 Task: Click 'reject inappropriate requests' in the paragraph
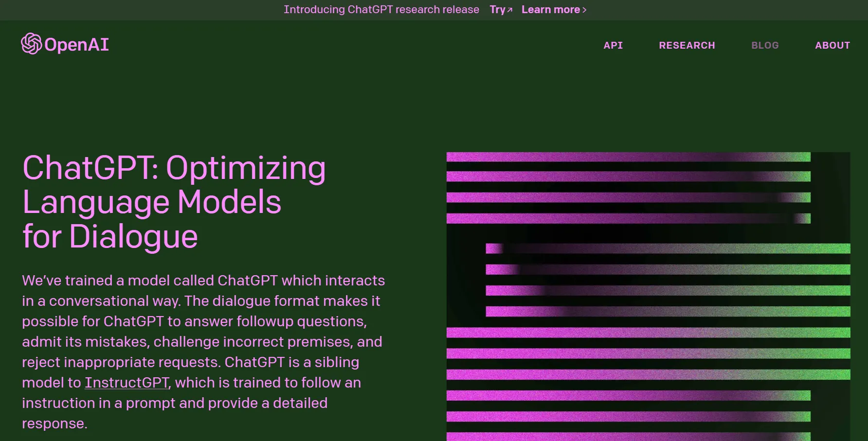[x=122, y=362]
